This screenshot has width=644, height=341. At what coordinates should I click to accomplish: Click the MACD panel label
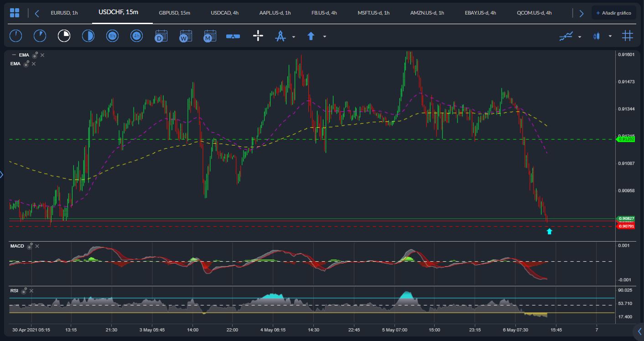[x=17, y=246]
